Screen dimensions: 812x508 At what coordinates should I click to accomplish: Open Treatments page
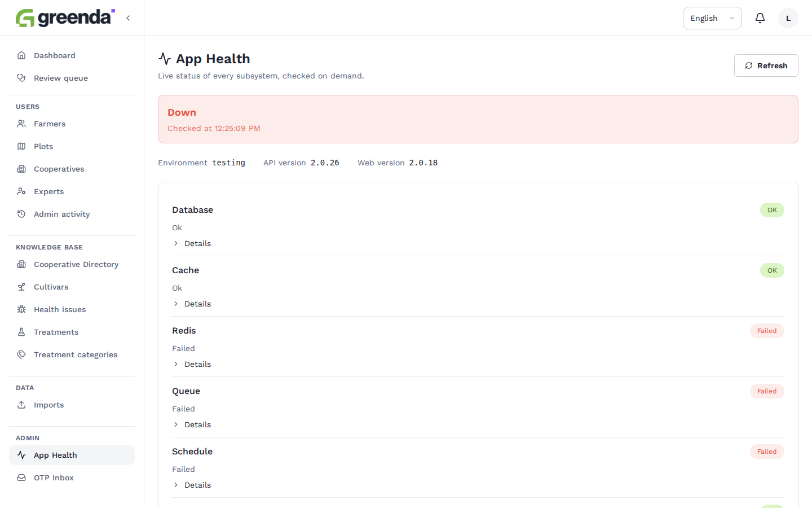72,332
